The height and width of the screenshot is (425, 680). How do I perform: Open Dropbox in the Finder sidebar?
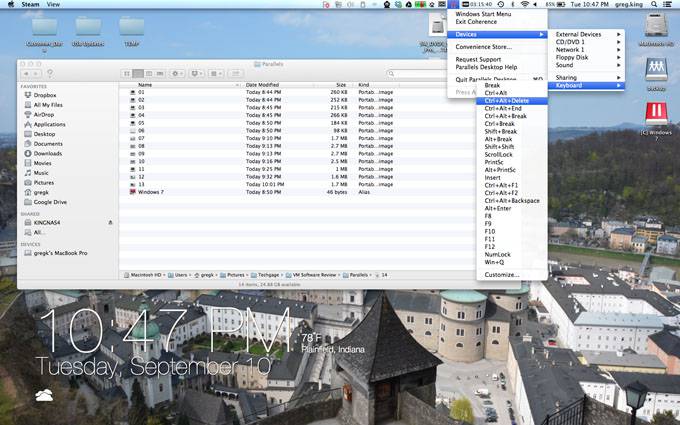coord(45,95)
